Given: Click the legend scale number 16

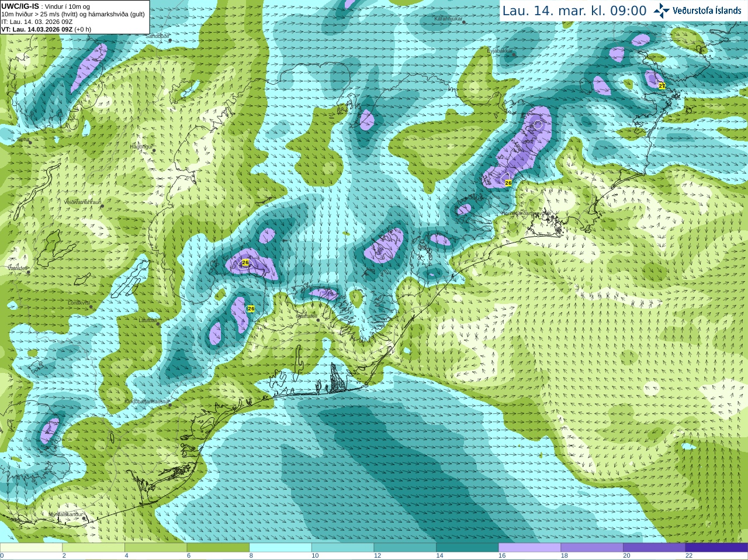Looking at the screenshot, I should pos(502,556).
